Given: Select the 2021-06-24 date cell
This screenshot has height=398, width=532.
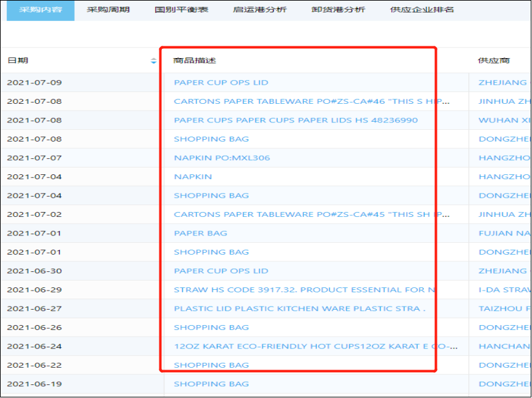Looking at the screenshot, I should pyautogui.click(x=34, y=347).
